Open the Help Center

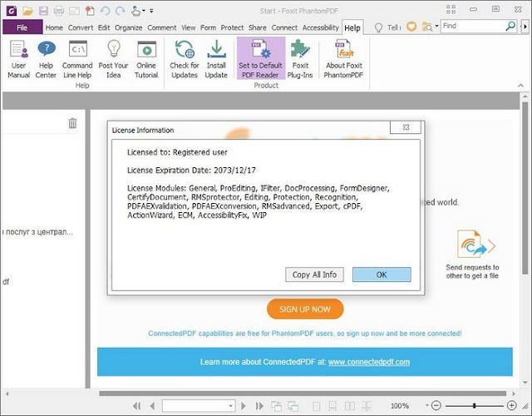click(x=46, y=59)
